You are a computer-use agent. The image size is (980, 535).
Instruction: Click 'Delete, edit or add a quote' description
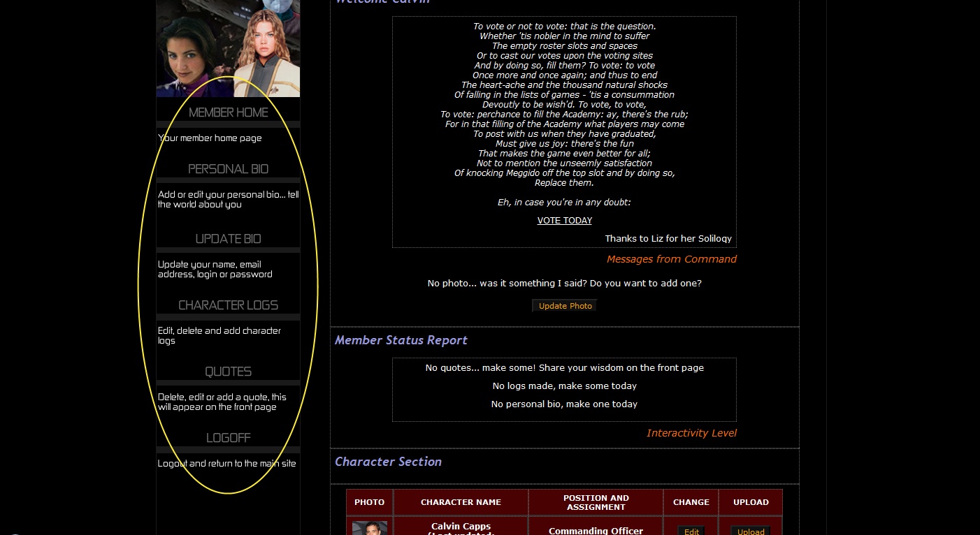pos(222,402)
